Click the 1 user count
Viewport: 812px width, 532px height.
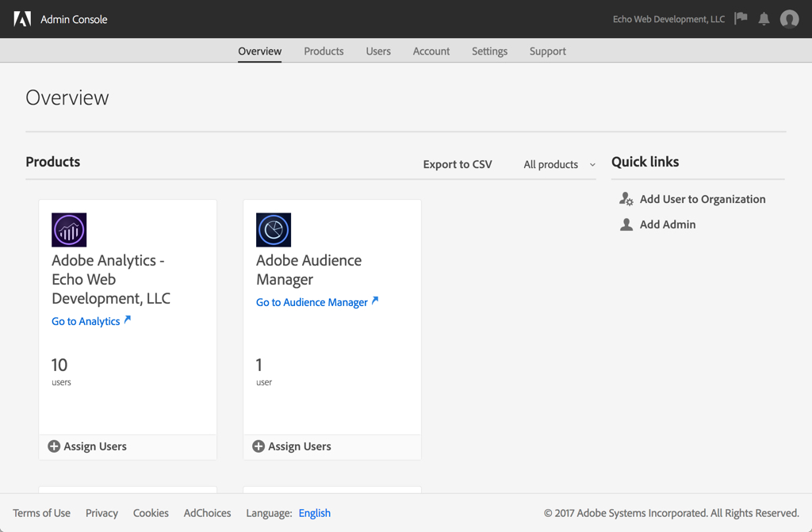click(x=263, y=371)
